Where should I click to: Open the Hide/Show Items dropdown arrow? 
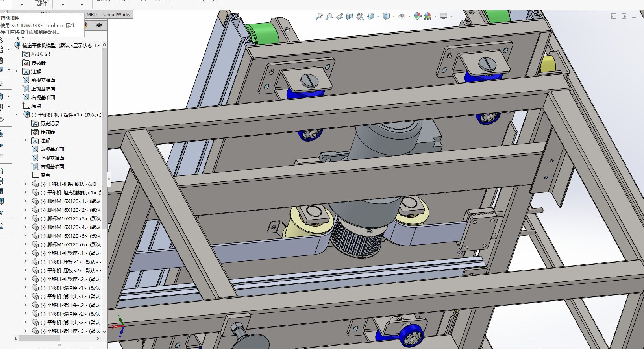click(x=409, y=17)
